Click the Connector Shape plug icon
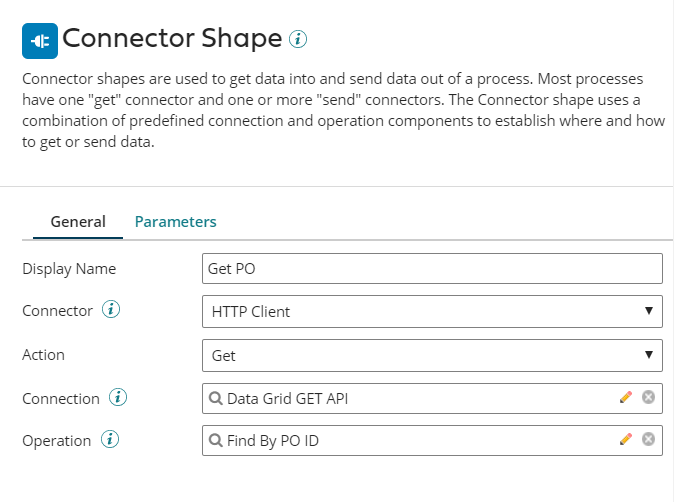 [40, 41]
